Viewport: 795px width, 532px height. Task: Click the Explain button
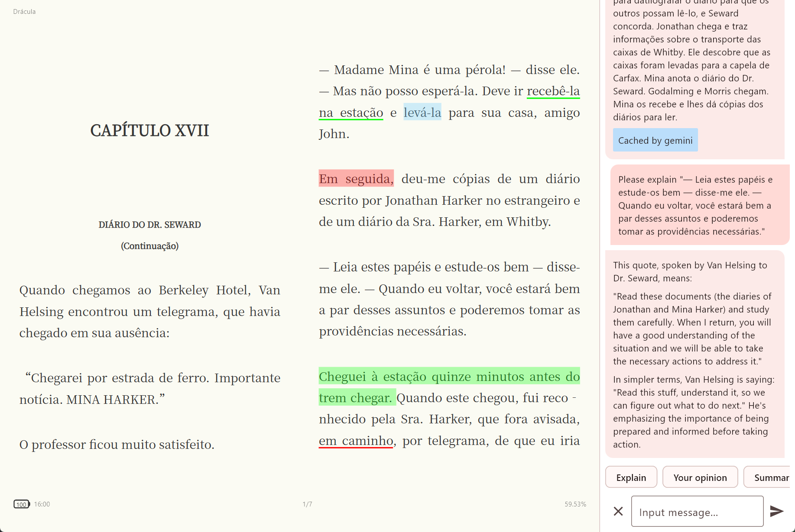tap(631, 477)
